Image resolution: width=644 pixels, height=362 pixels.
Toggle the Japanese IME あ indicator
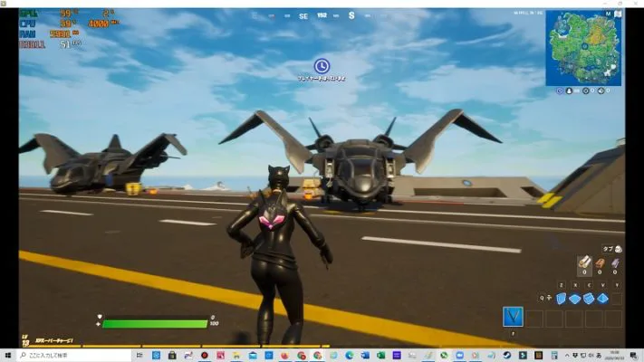click(599, 356)
